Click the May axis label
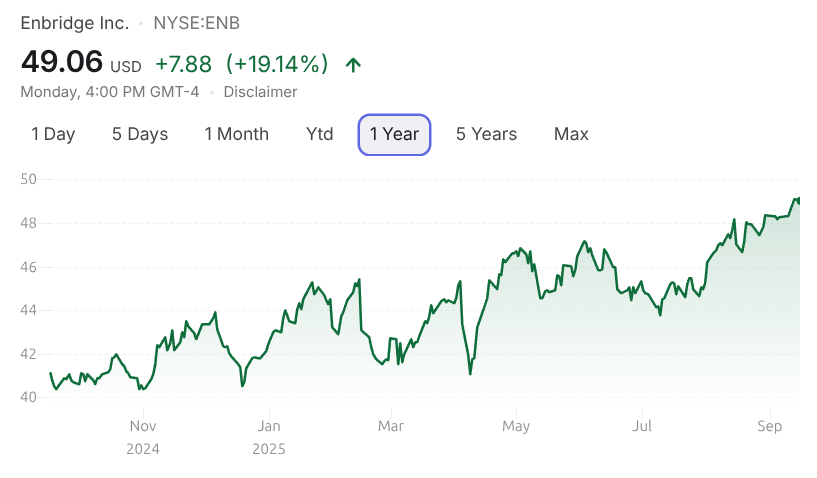The image size is (817, 478). (x=516, y=426)
